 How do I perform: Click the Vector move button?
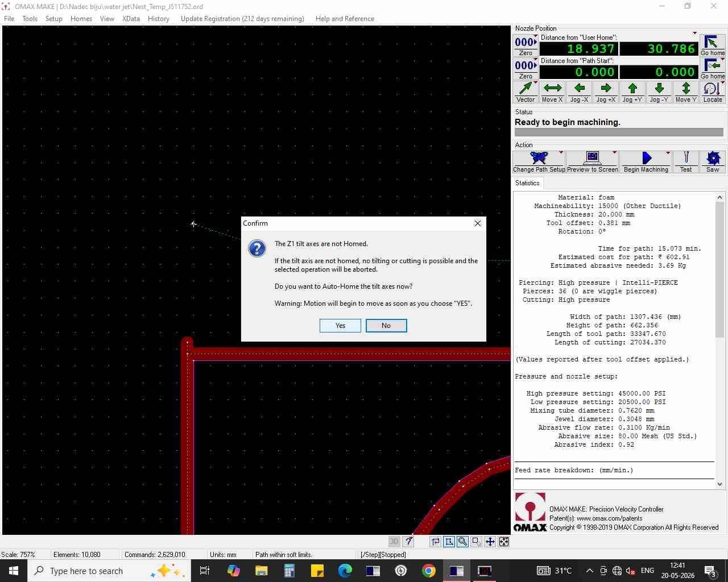(x=526, y=92)
